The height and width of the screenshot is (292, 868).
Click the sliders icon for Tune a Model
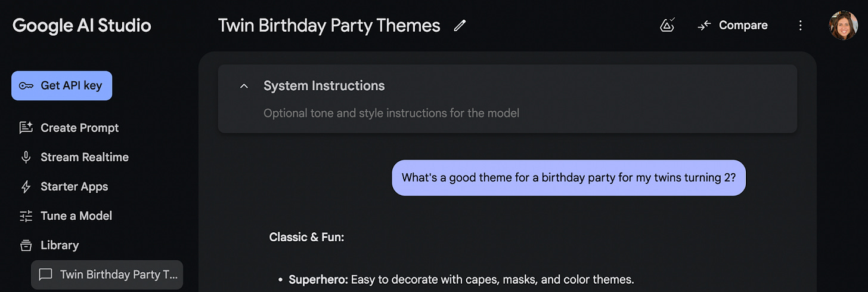click(26, 216)
